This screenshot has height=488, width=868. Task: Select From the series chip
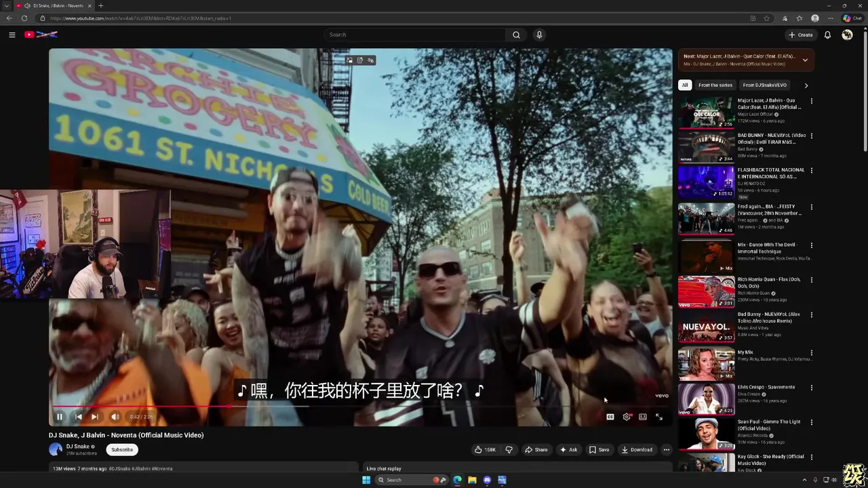tap(715, 85)
